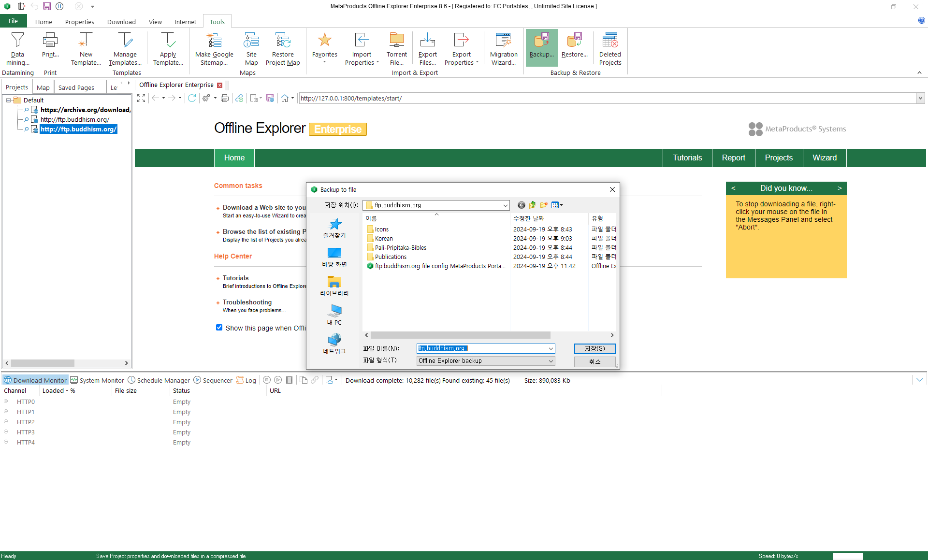Click the dialog's horizontal scrollbar
This screenshot has width=928, height=560.
pyautogui.click(x=460, y=335)
